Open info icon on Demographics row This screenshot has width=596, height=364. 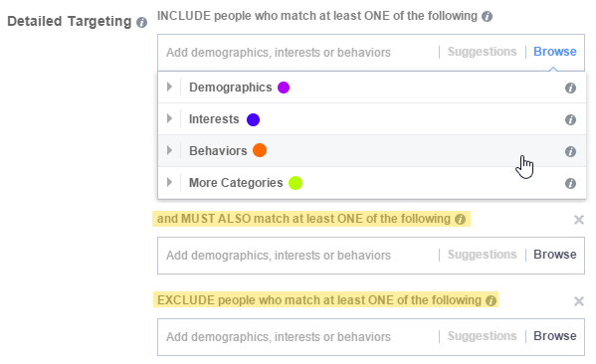tap(570, 88)
